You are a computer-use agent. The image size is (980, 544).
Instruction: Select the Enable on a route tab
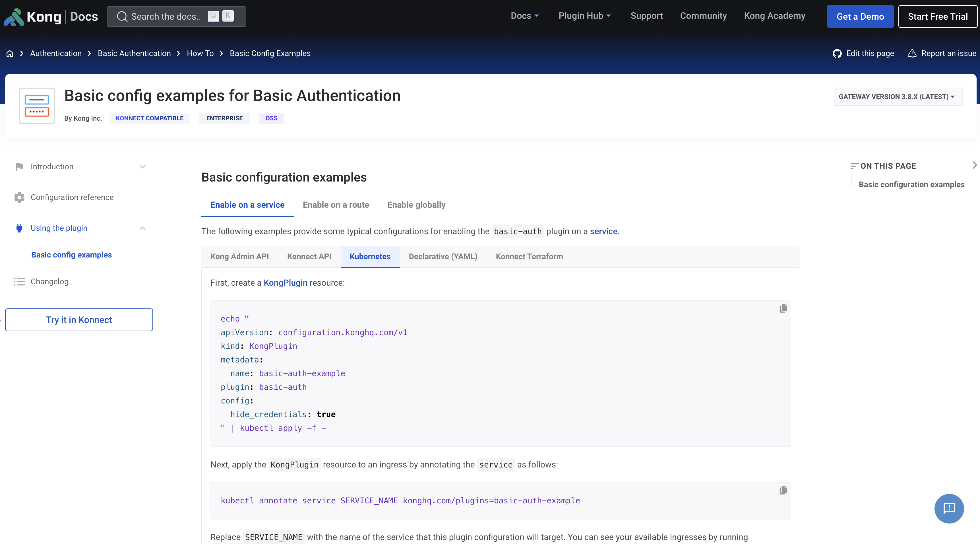point(336,205)
